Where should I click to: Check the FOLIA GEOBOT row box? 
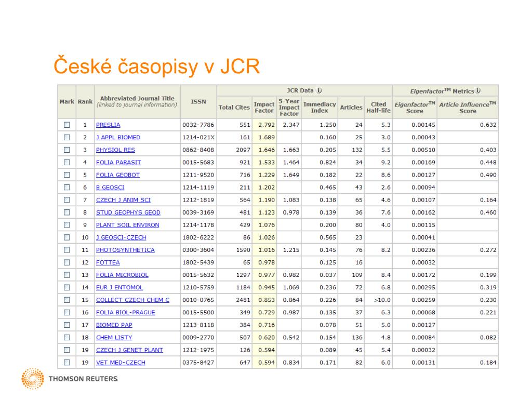(x=67, y=175)
